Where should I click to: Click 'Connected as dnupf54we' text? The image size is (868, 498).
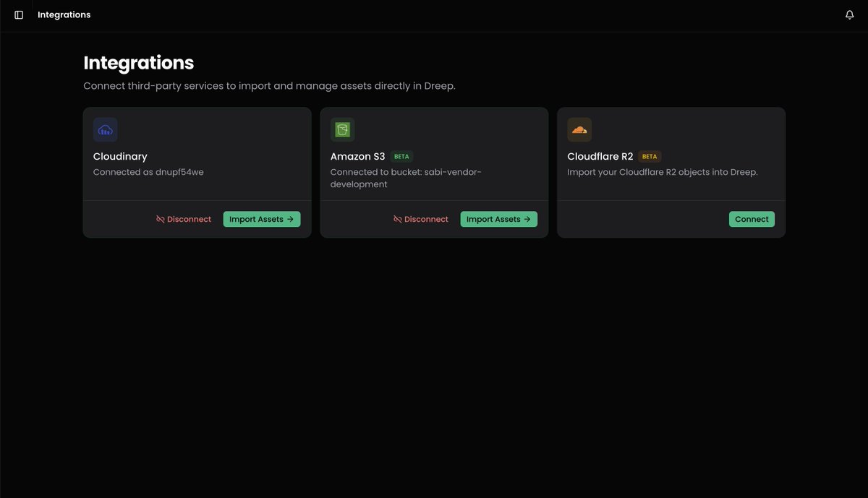148,172
